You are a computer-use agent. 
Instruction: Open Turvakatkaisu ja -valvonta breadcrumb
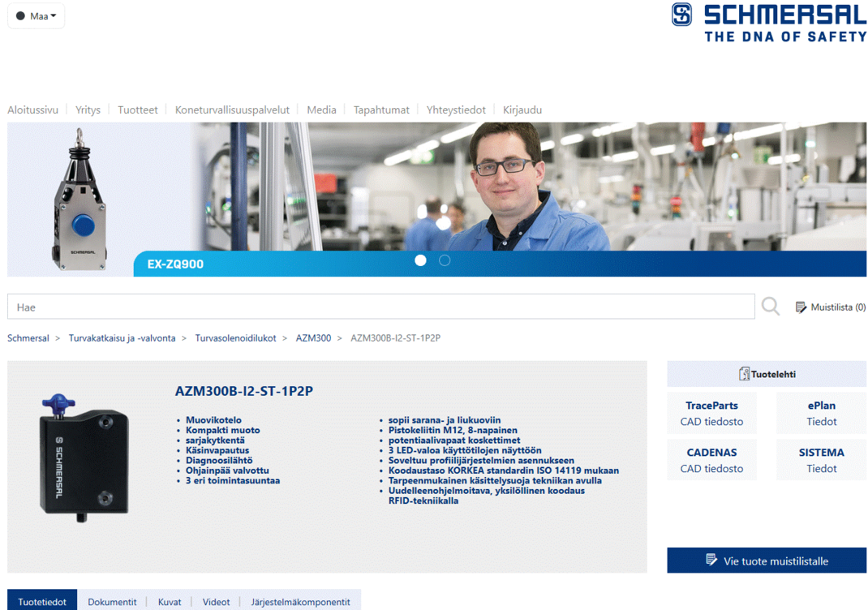[122, 337]
